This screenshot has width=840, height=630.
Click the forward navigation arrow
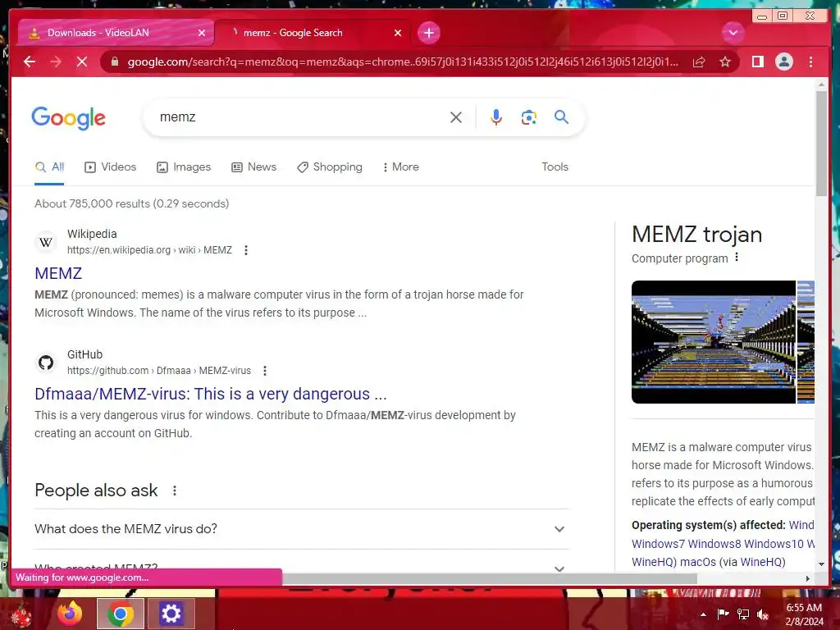56,62
